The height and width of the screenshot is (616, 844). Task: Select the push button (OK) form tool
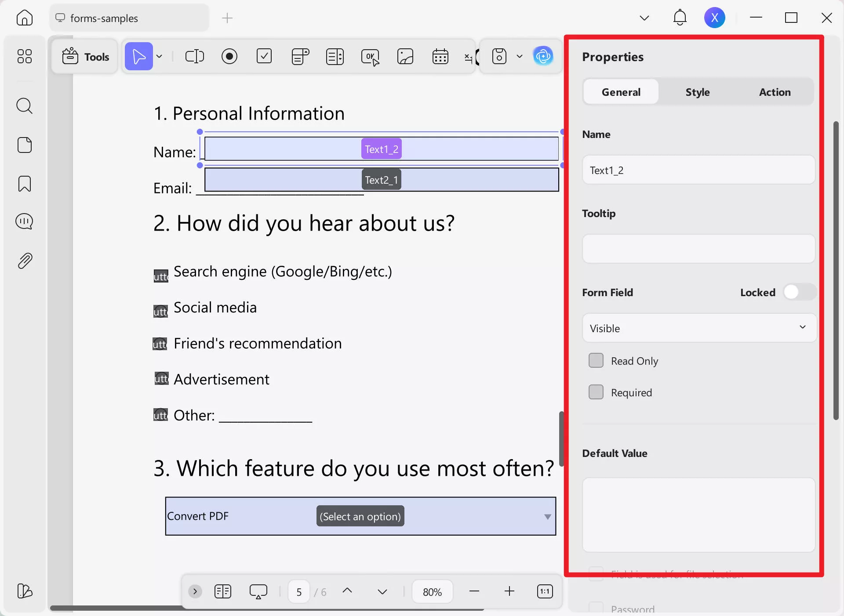tap(370, 56)
